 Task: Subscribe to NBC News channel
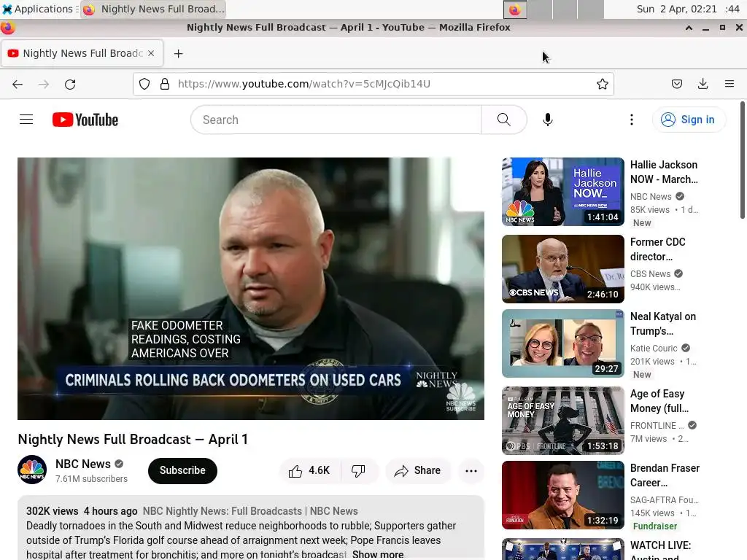click(182, 471)
